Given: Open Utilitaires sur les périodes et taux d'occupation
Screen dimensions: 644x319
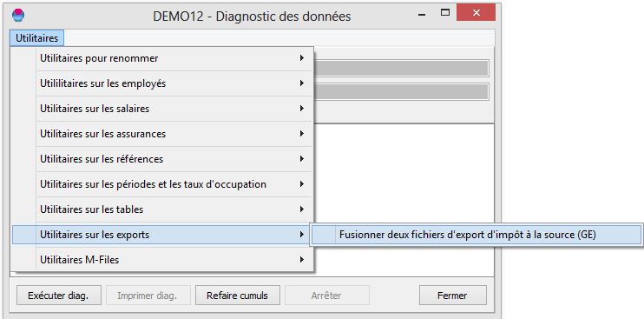Looking at the screenshot, I should click(x=163, y=184).
